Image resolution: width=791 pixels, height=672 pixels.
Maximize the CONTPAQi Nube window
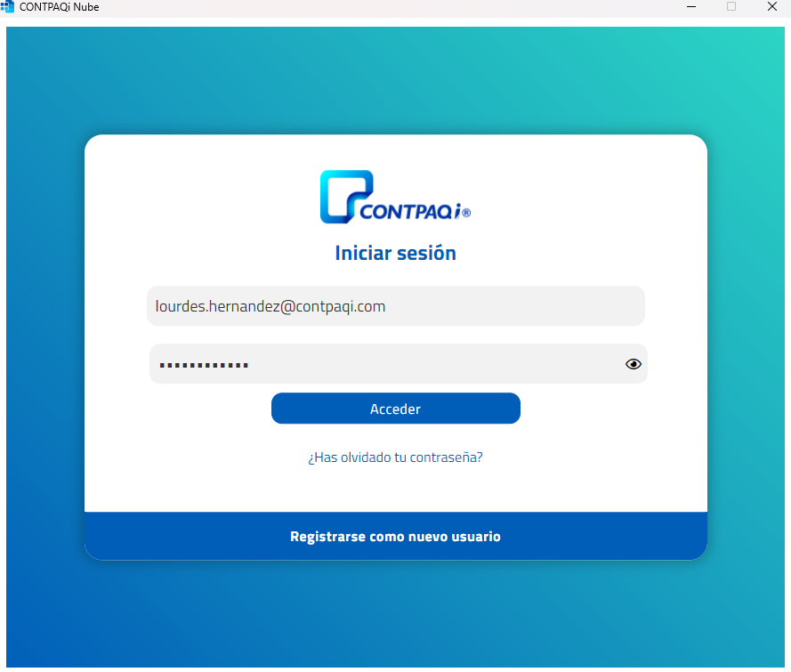click(731, 6)
